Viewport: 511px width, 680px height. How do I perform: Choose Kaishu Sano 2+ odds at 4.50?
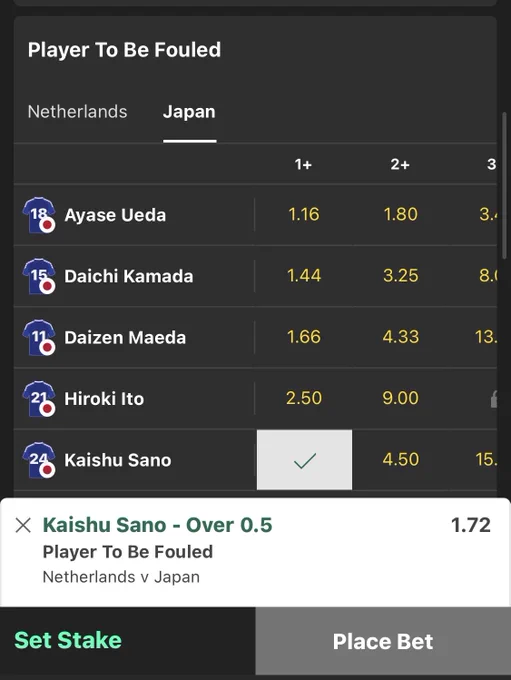400,459
